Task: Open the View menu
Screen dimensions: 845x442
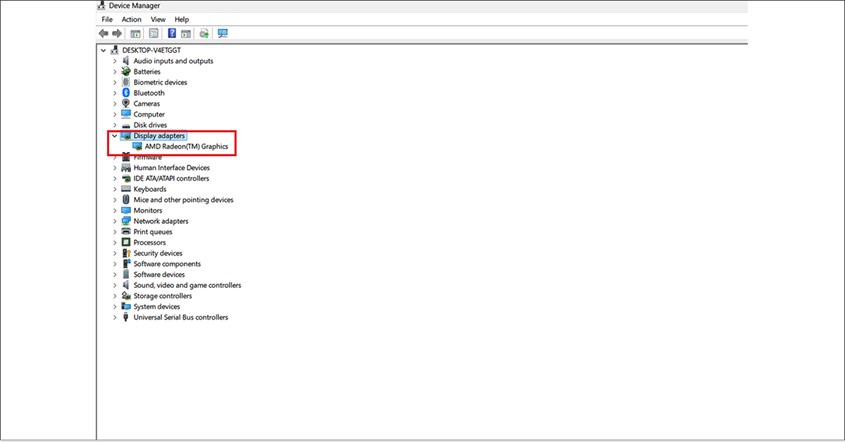Action: pos(158,19)
